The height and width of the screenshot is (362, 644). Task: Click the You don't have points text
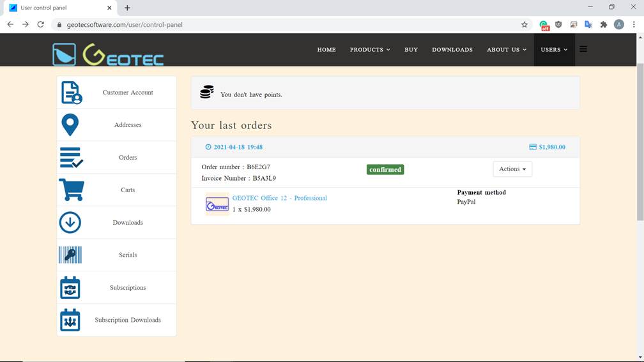pos(251,94)
